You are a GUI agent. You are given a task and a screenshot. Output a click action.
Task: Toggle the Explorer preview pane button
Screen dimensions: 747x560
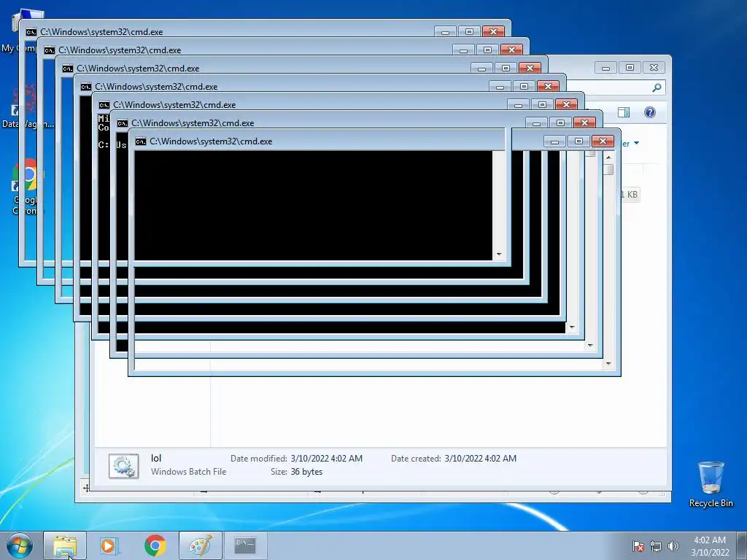tap(624, 112)
